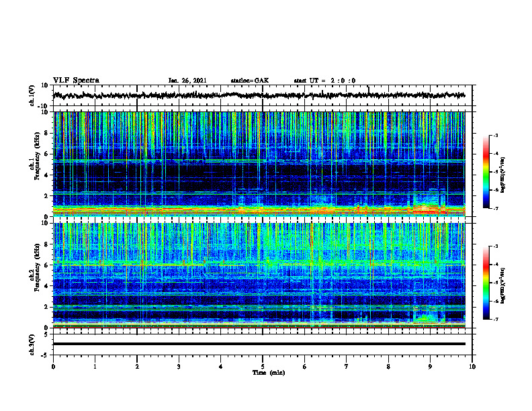Click ch.2 spectrogram frequency tick "6"
The image size is (532, 411).
point(46,265)
